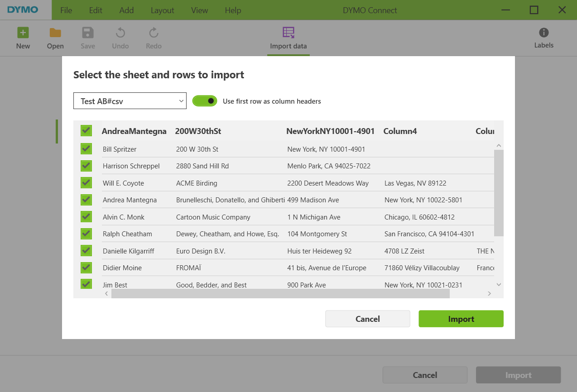This screenshot has width=577, height=392.
Task: Open the Labels info icon
Action: pyautogui.click(x=543, y=33)
